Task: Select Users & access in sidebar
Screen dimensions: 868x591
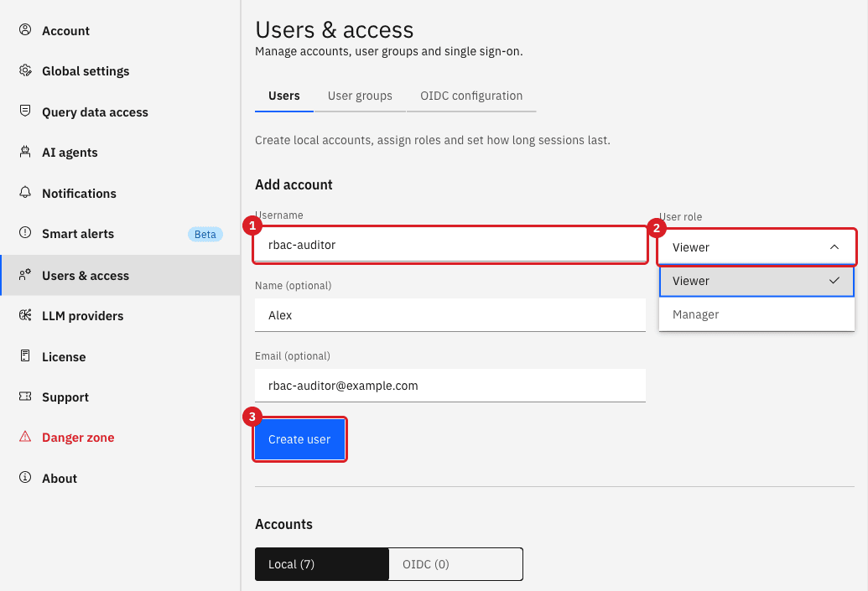Action: tap(120, 275)
